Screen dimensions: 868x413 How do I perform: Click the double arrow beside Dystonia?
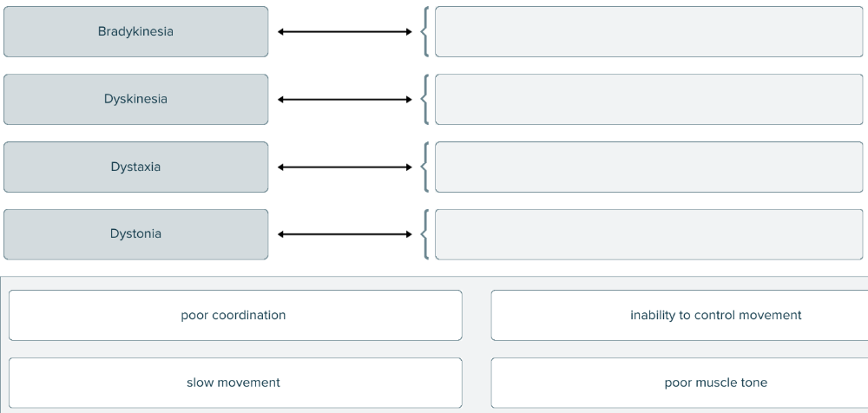[x=345, y=234]
